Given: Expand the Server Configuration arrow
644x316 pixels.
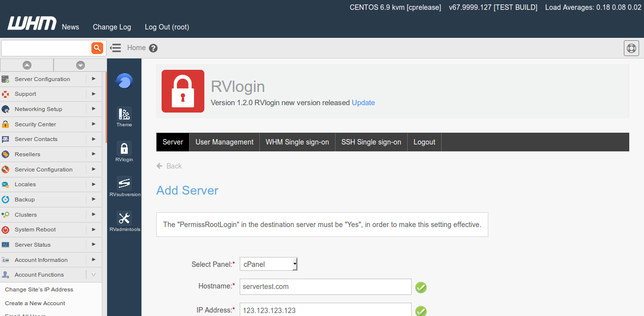Looking at the screenshot, I should 93,79.
